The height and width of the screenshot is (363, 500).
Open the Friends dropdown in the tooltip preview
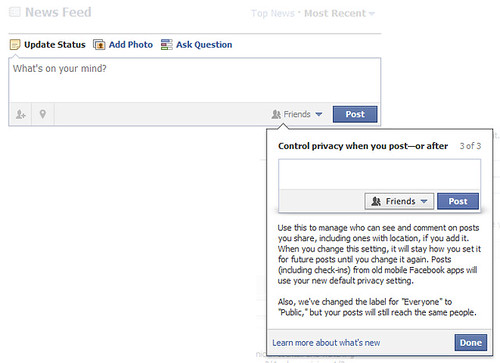point(399,201)
